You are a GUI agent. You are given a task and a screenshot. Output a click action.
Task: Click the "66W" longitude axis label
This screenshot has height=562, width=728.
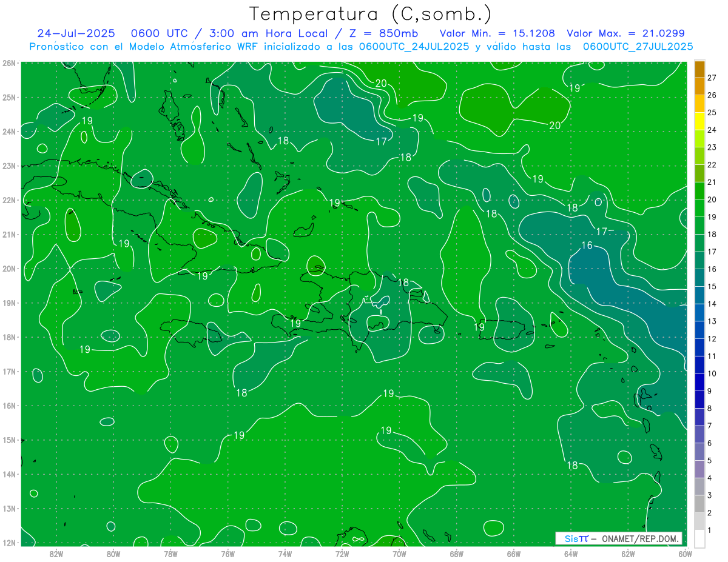click(x=514, y=554)
